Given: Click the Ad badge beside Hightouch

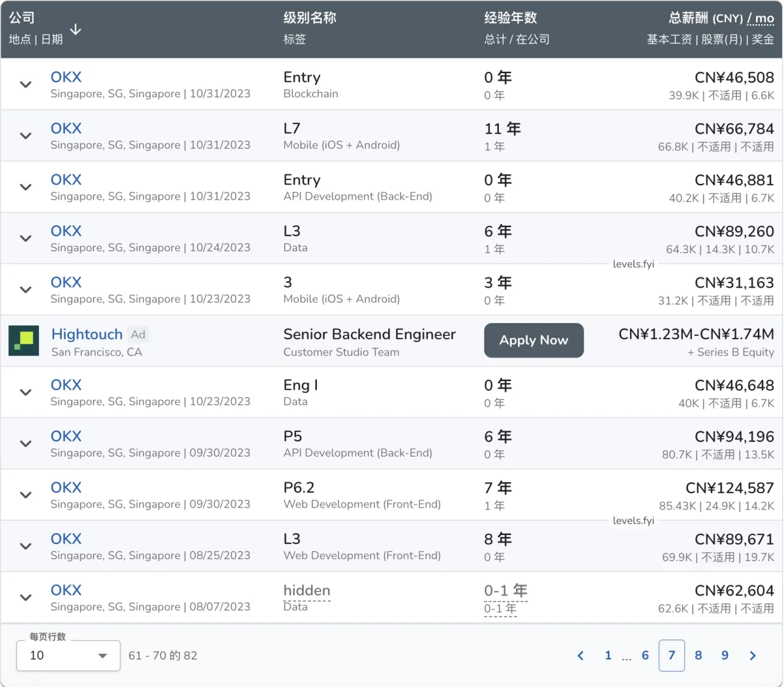Looking at the screenshot, I should click(x=138, y=335).
